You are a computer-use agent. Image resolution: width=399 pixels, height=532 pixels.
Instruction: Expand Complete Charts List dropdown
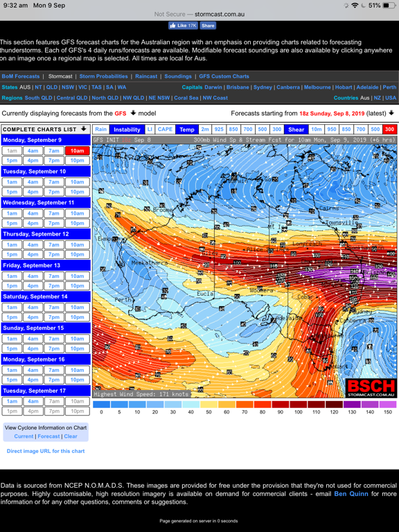[83, 129]
